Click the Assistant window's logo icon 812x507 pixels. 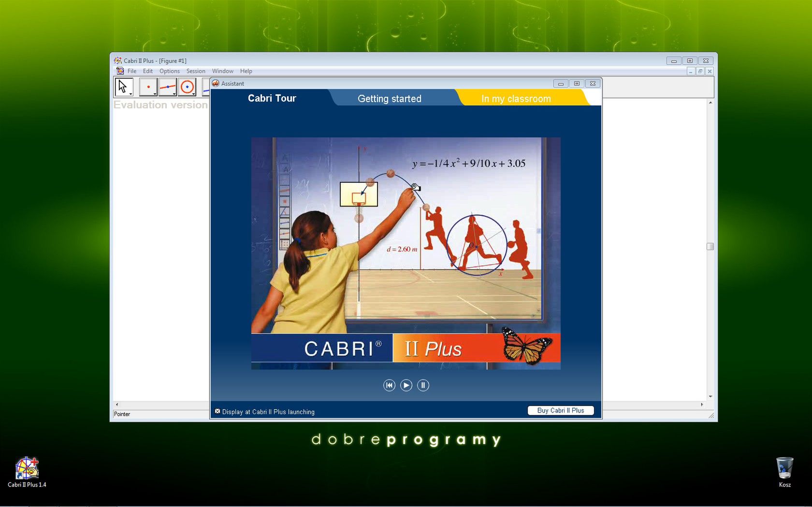(x=216, y=83)
